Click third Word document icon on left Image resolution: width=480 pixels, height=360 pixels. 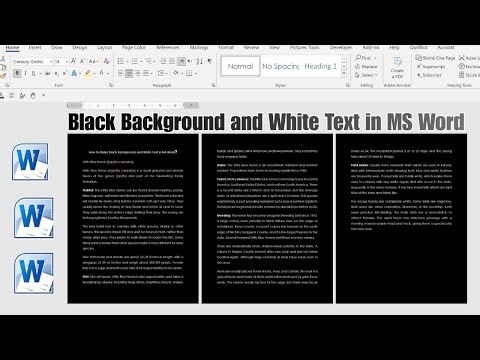[x=34, y=273]
